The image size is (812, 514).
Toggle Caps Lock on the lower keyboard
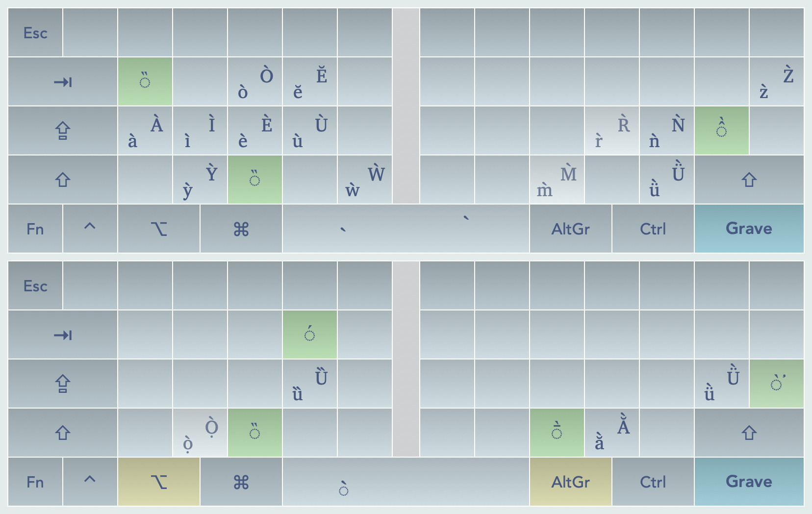[63, 384]
